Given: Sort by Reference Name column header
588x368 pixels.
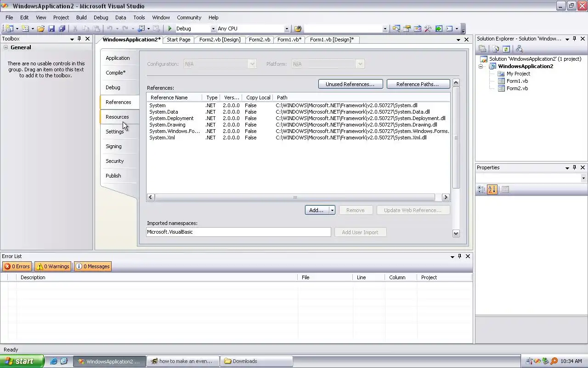Looking at the screenshot, I should (x=175, y=98).
